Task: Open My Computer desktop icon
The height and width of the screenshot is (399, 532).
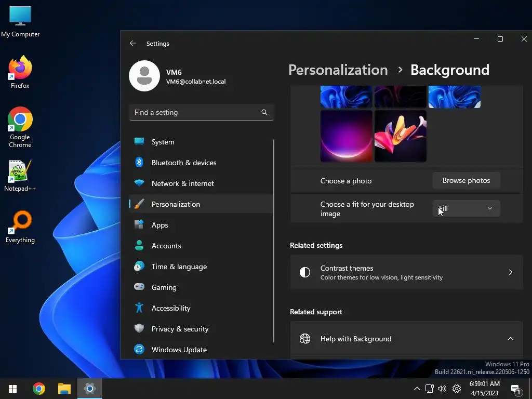Action: pos(20,22)
